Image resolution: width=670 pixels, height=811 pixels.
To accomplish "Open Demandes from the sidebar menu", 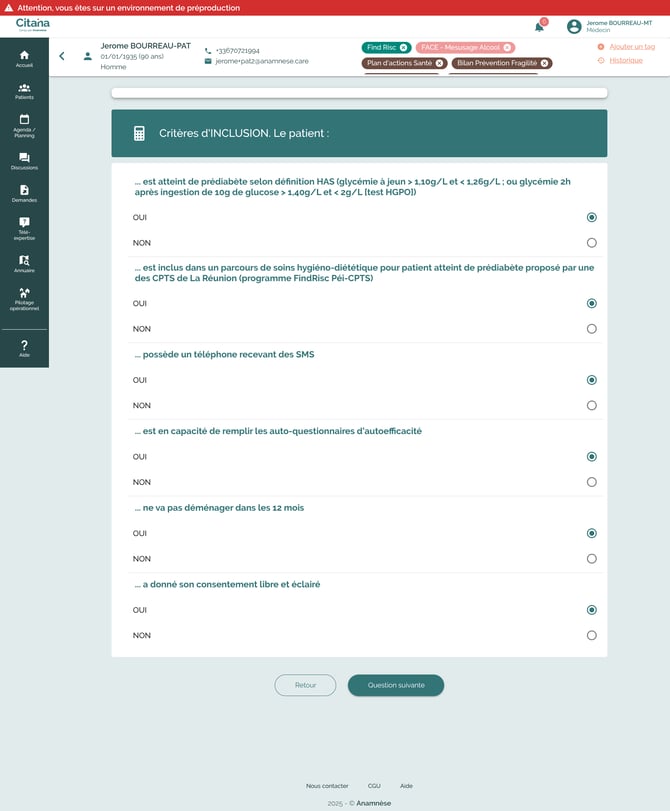I will (x=24, y=194).
